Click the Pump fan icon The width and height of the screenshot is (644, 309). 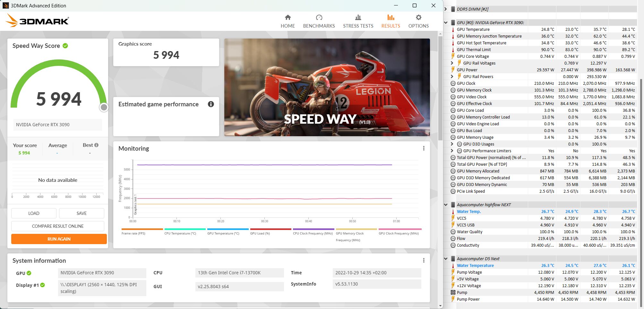(x=453, y=292)
